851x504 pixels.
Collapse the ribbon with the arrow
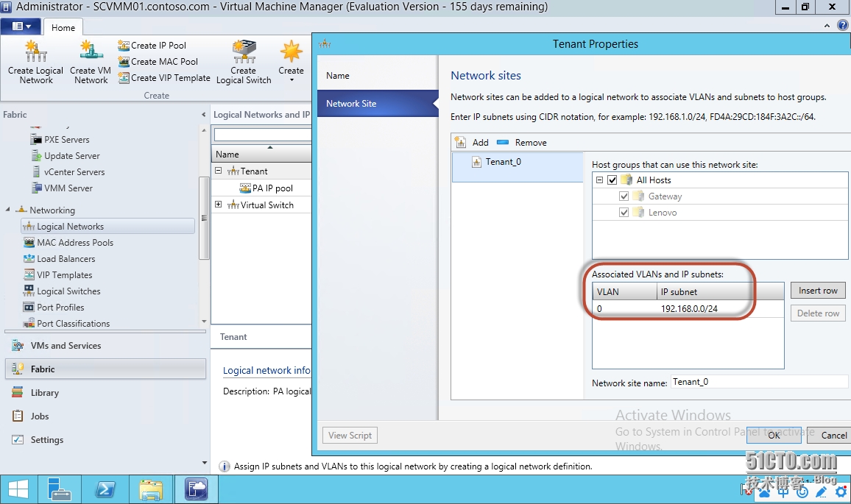pyautogui.click(x=827, y=26)
